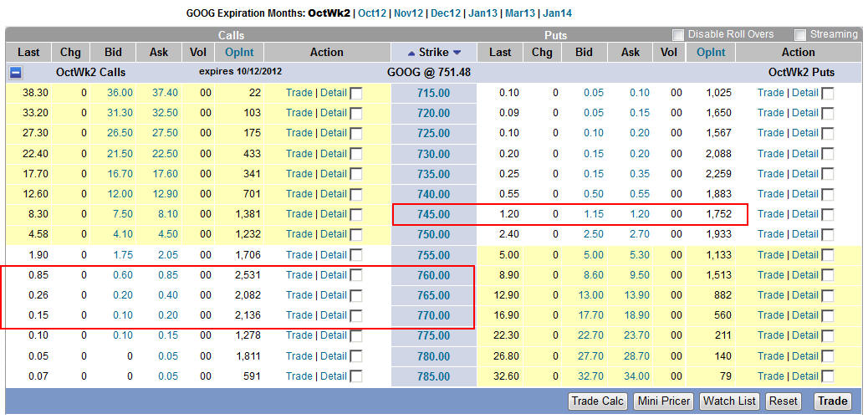Open the Nov12 expiration month
The image size is (868, 419).
(x=409, y=13)
